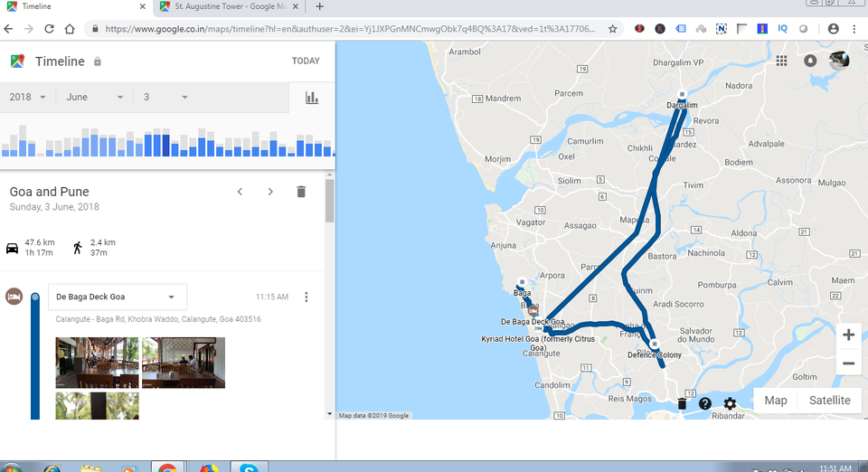
Task: Open the 2018 year dropdown
Action: [27, 98]
